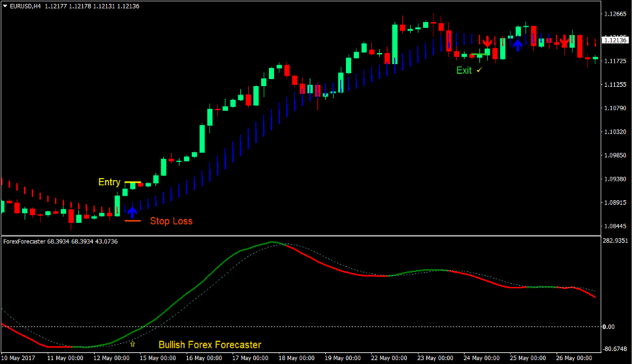Click the 11 May 00:00 date label
Viewport: 633px width, 364px height.
(65, 358)
